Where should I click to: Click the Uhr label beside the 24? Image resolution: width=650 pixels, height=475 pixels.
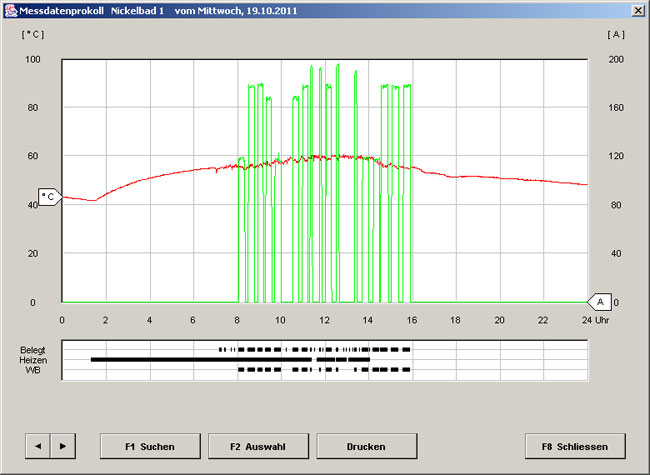click(x=602, y=320)
